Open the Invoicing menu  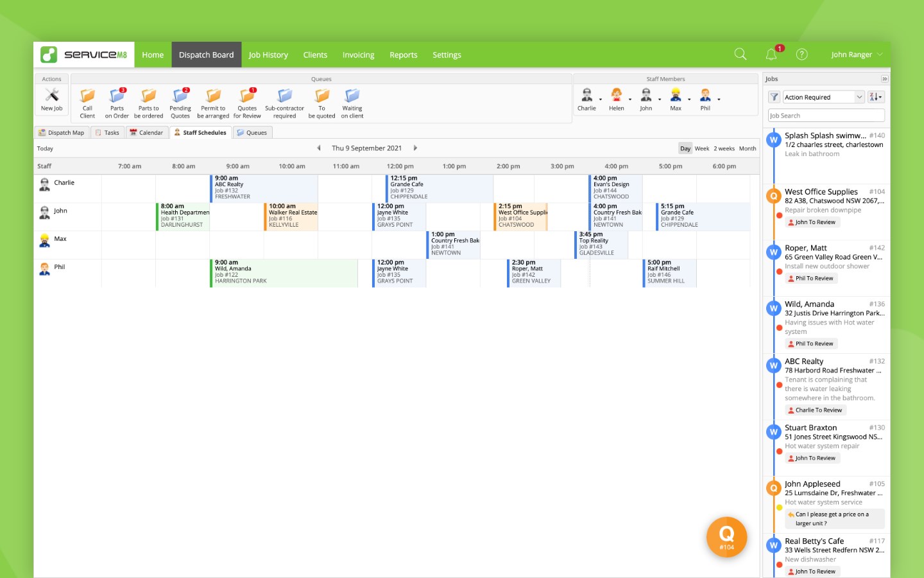358,55
